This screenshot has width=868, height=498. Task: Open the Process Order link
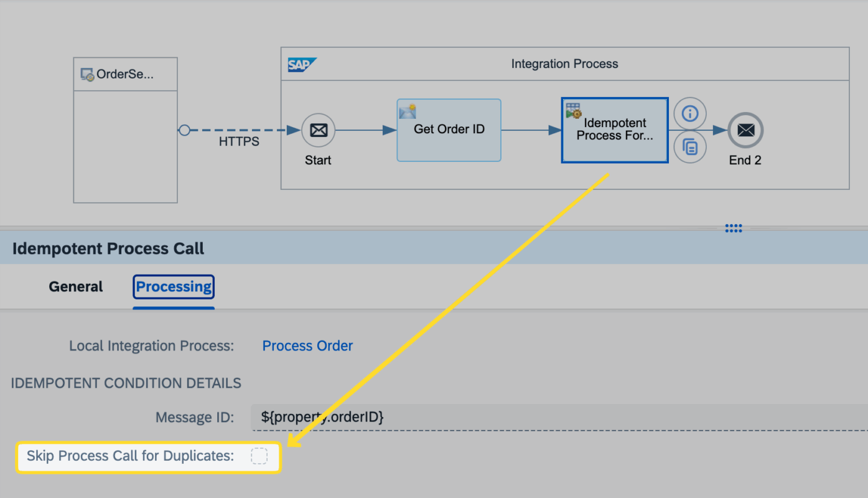[307, 346]
